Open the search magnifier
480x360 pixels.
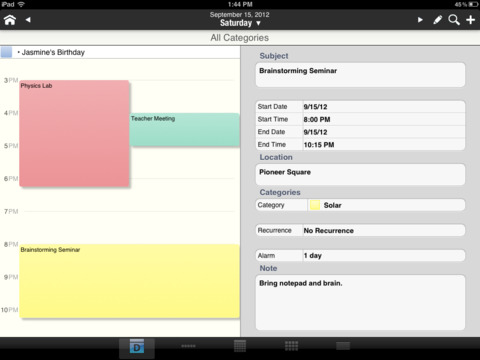[x=454, y=20]
